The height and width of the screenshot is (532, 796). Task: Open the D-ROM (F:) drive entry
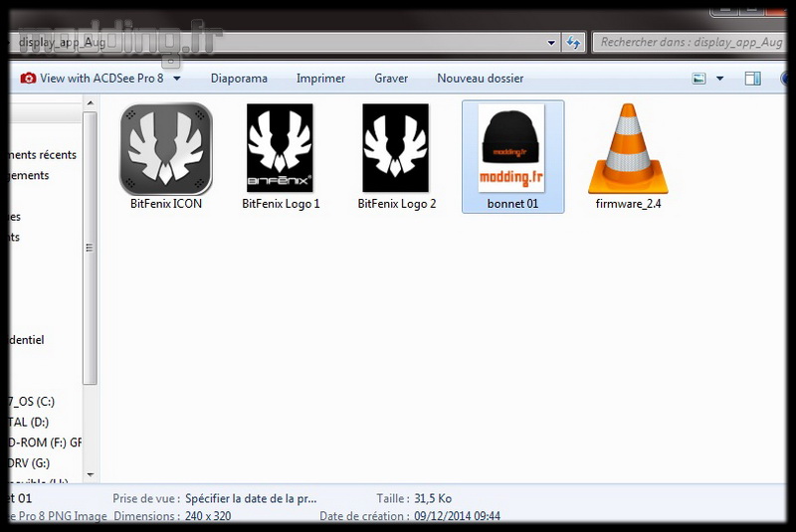45,443
